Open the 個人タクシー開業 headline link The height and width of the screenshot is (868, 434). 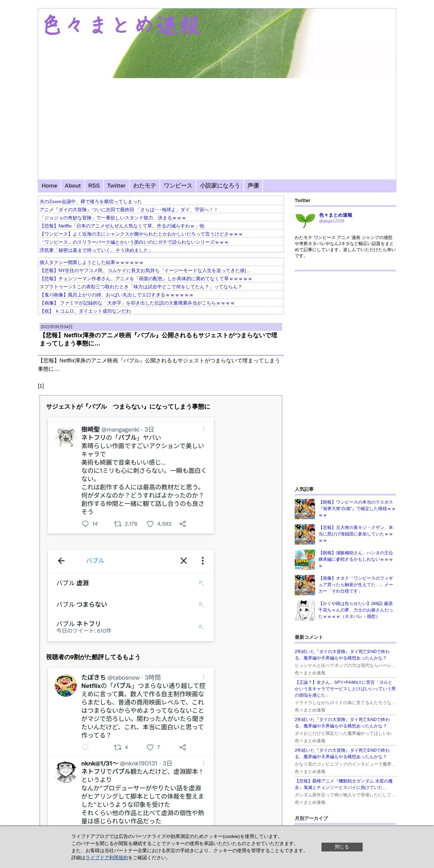pos(91,262)
